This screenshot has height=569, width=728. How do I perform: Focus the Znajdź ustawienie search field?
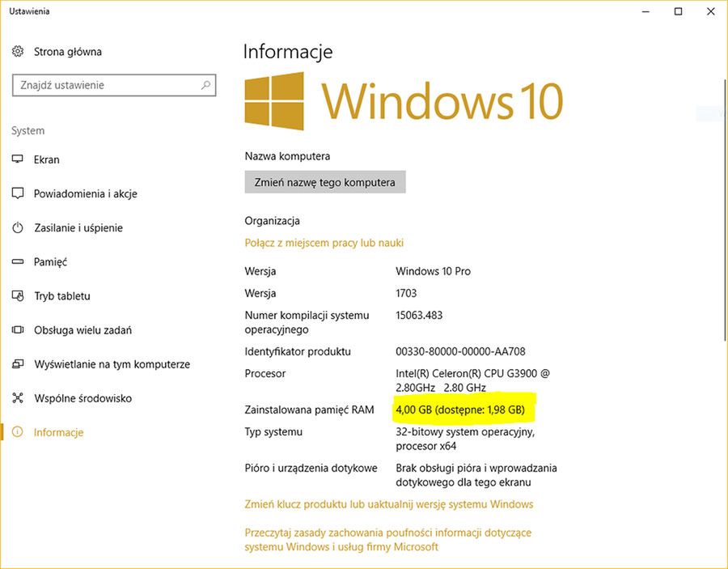point(114,85)
